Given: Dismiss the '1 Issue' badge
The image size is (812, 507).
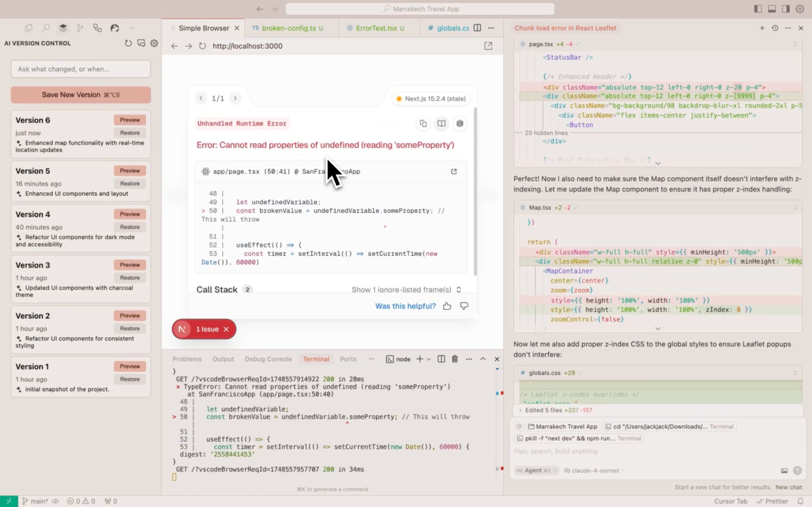Looking at the screenshot, I should [x=226, y=329].
